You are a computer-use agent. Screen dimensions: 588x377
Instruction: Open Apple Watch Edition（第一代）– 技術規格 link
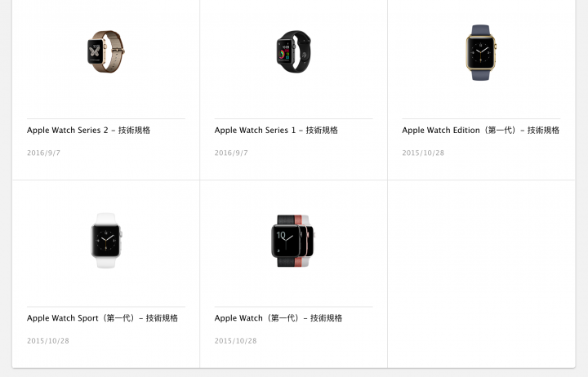481,130
